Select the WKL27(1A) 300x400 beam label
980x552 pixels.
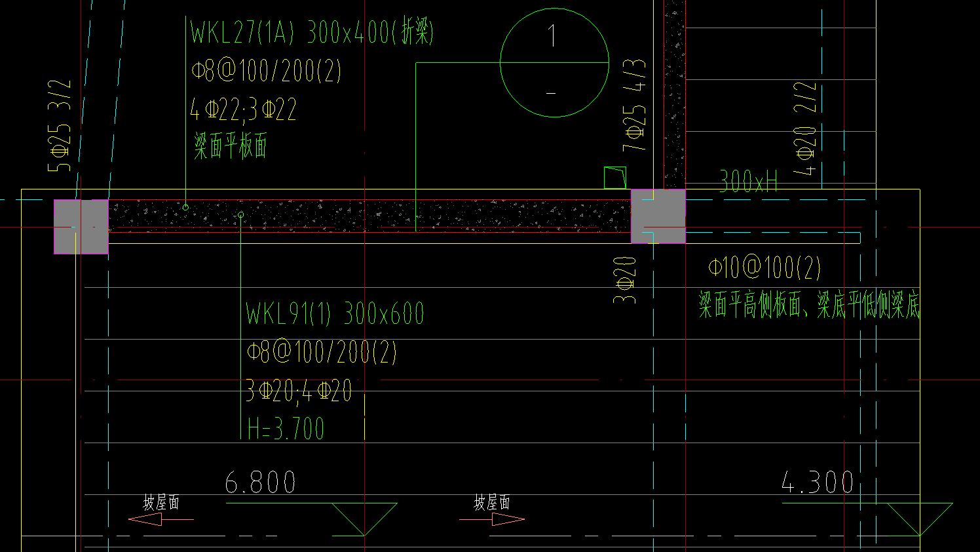312,32
